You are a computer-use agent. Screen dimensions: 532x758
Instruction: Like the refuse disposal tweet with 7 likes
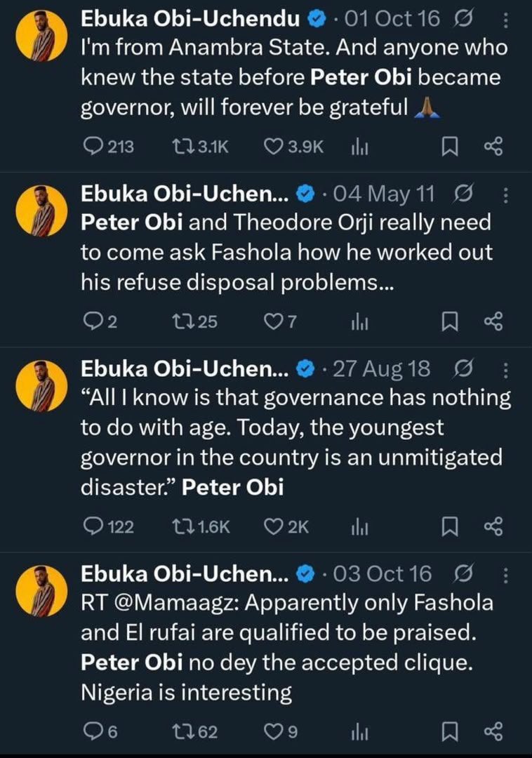tap(280, 321)
